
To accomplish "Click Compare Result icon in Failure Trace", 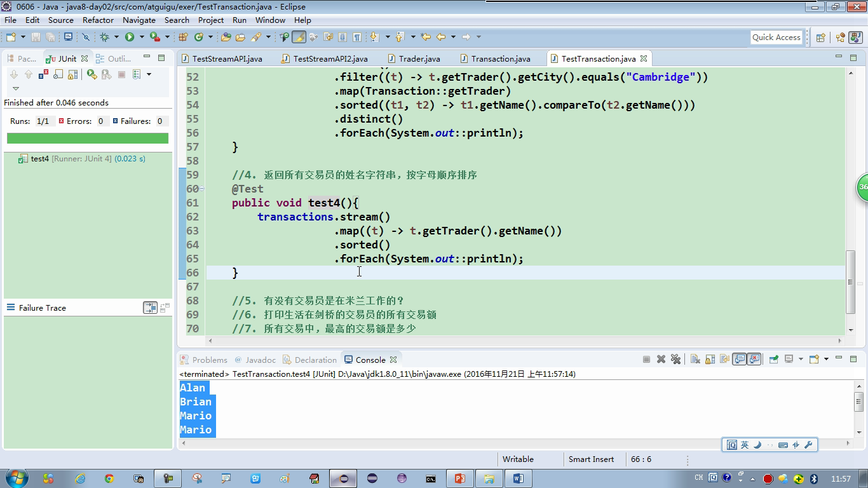I will [x=165, y=308].
